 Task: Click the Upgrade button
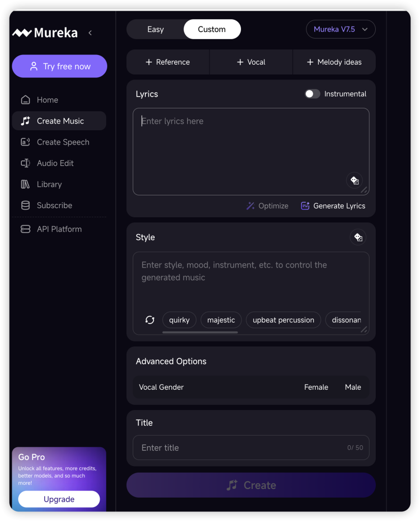(59, 499)
